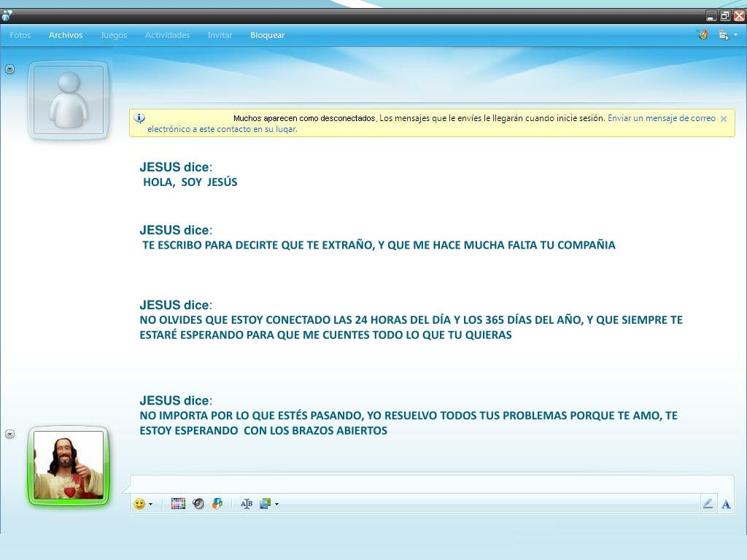Collapse your own Jesus display picture
This screenshot has width=747, height=560.
(x=10, y=434)
